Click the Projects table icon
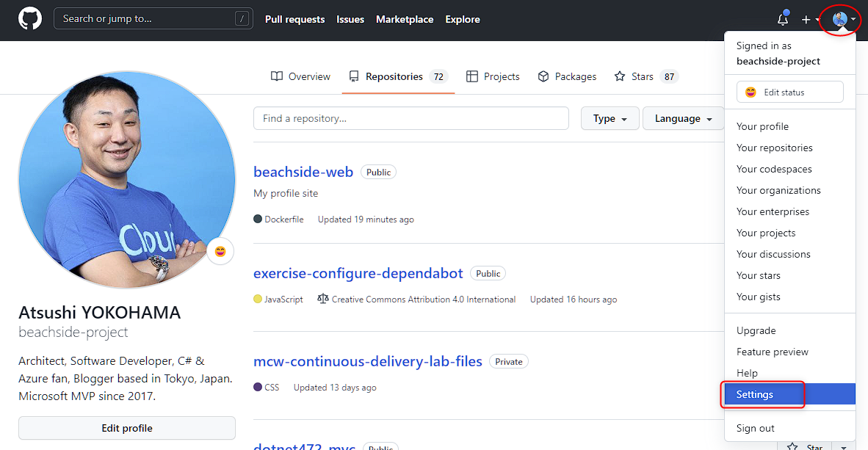Image resolution: width=868 pixels, height=450 pixels. (x=471, y=76)
